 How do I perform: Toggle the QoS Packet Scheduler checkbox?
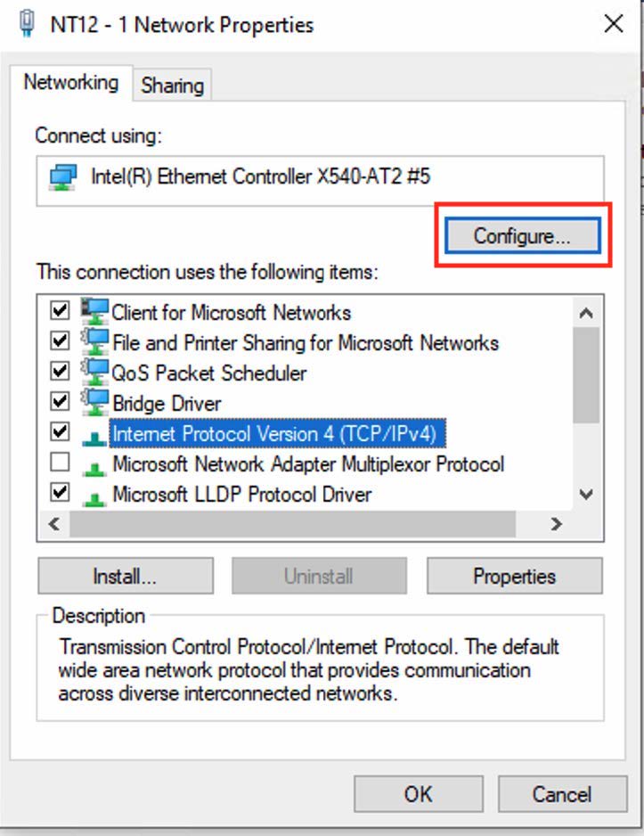click(x=60, y=372)
